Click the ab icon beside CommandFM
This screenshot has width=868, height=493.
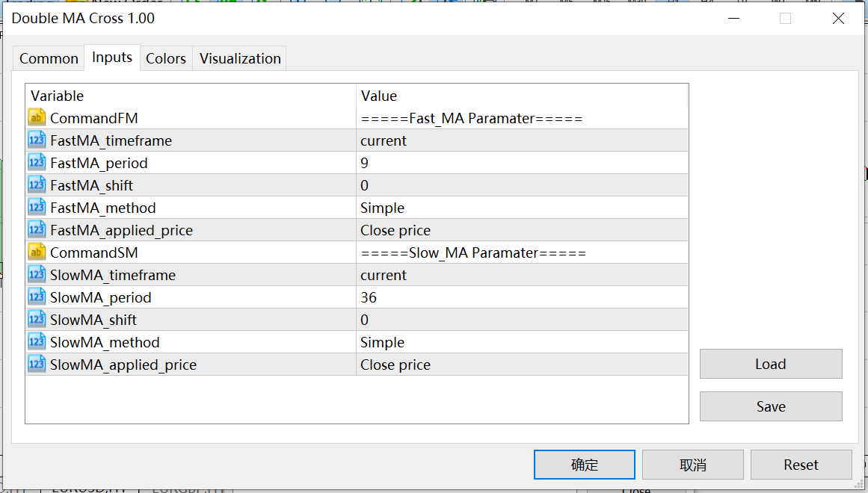pyautogui.click(x=36, y=117)
